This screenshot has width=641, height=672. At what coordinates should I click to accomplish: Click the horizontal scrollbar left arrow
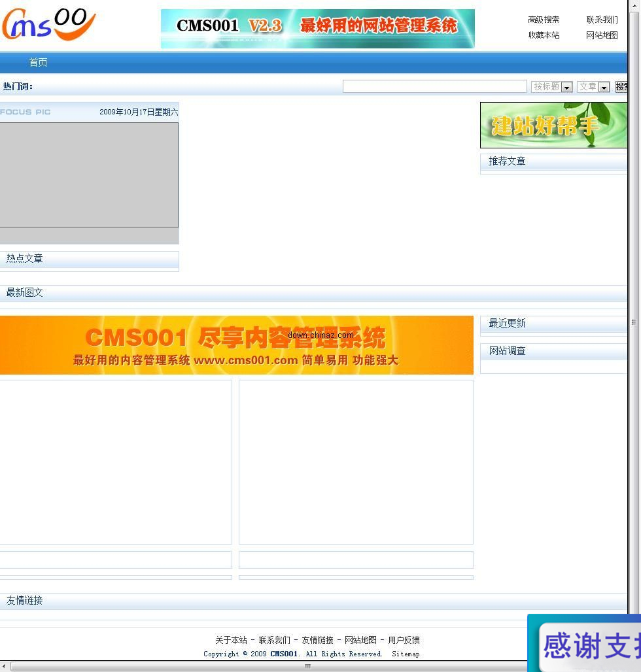(4, 666)
